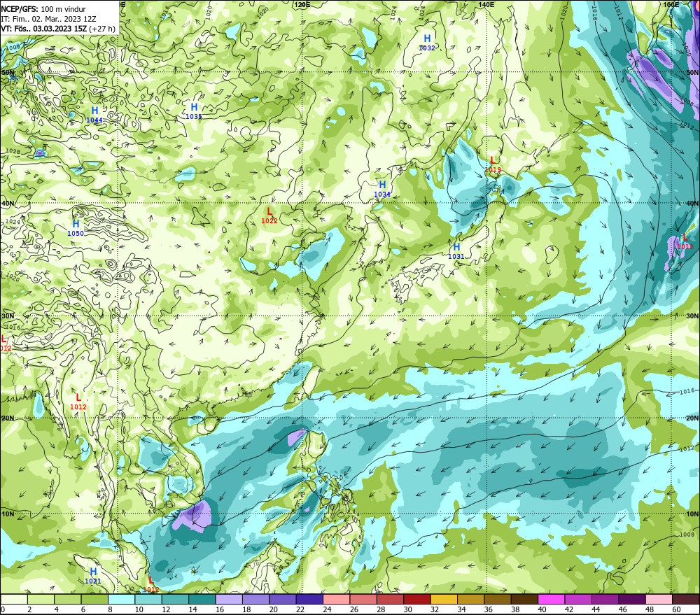Screen dimensions: 700x615
Task: Click the H 1021 high-pressure marker
Action: 93,576
